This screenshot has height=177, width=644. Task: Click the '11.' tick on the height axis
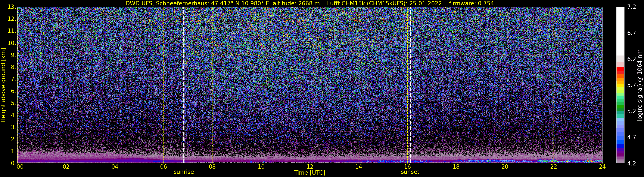coord(12,31)
